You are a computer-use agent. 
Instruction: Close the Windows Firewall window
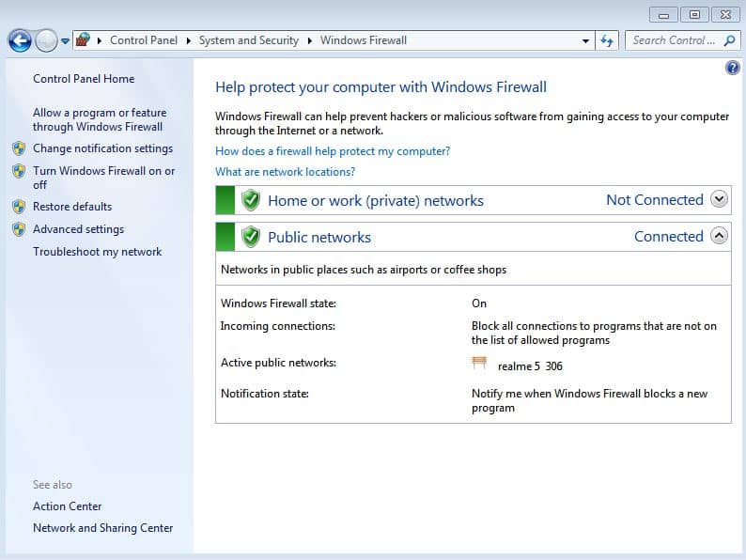pos(725,15)
